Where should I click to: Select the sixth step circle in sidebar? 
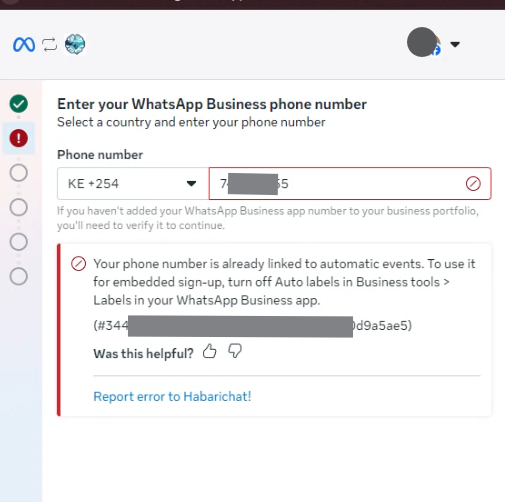[19, 276]
